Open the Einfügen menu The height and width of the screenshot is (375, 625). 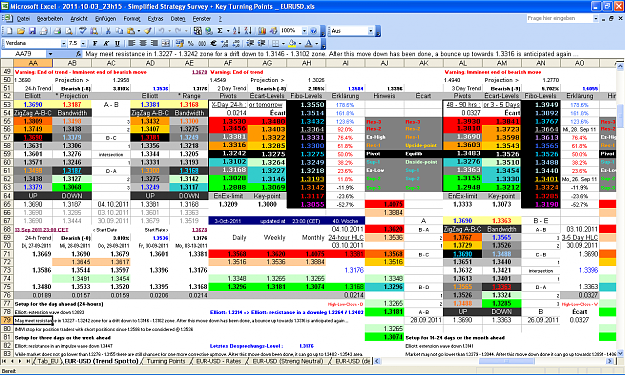[105, 19]
